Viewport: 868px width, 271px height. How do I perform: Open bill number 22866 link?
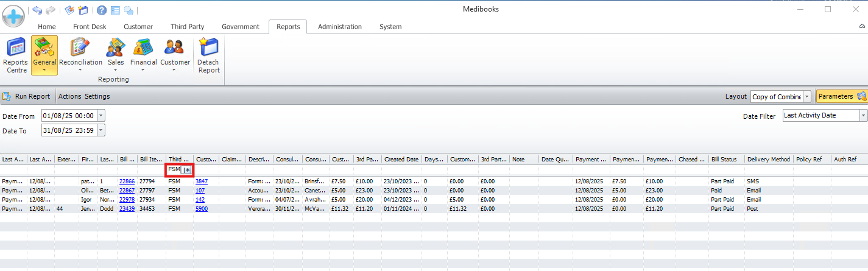coord(127,181)
